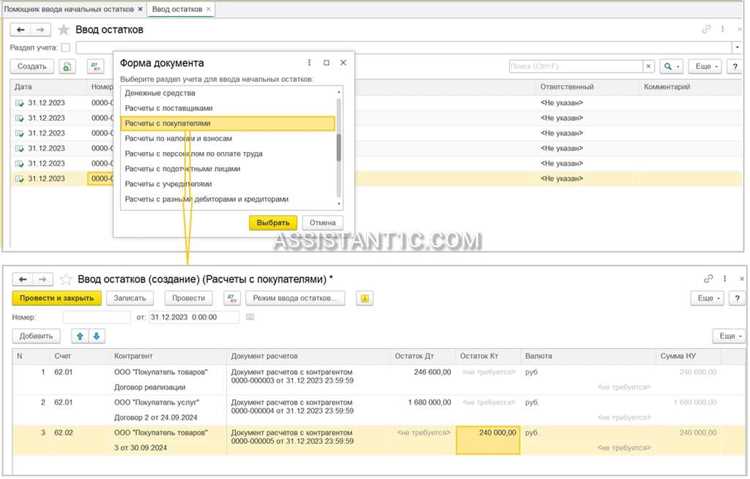Select Расчеты с покупателями in the list
750x479 pixels.
click(x=228, y=123)
